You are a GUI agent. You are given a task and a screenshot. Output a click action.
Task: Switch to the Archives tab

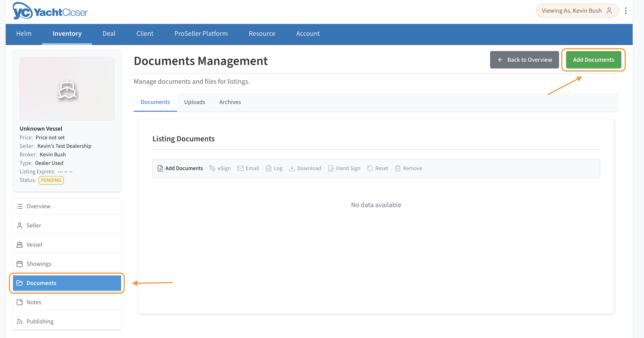pos(230,102)
